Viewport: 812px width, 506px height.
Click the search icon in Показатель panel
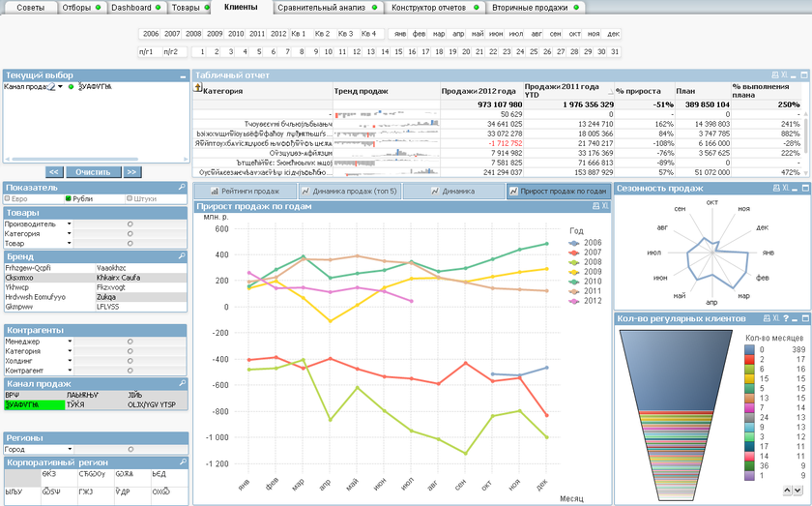coord(182,187)
